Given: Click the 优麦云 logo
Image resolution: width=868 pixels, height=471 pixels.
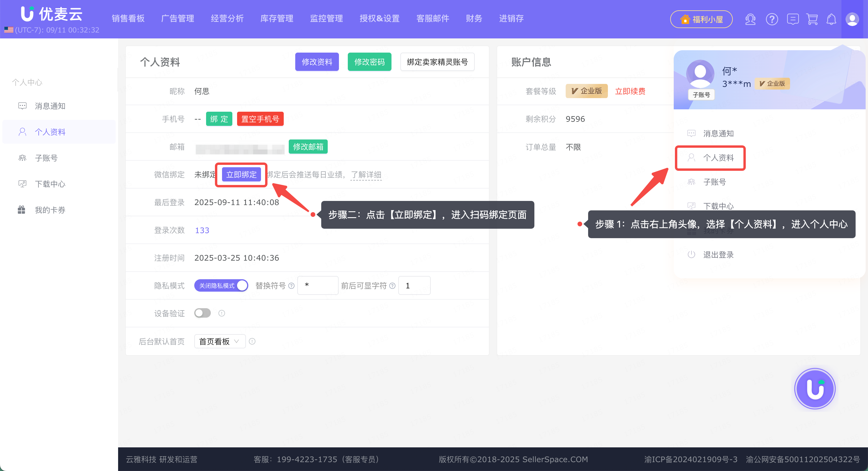Looking at the screenshot, I should [x=52, y=14].
